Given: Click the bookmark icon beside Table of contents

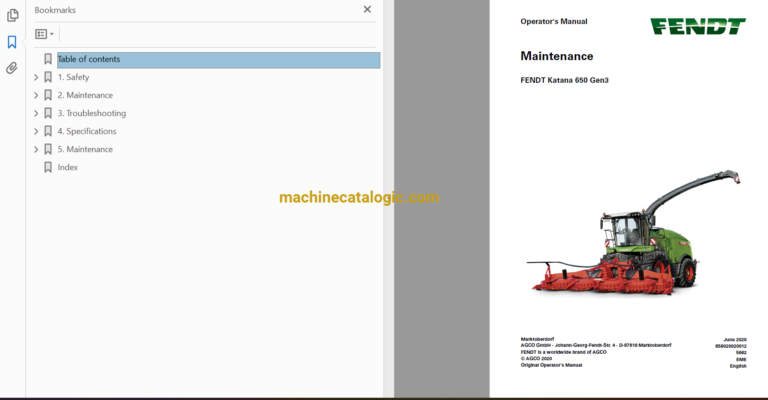Looking at the screenshot, I should pos(48,59).
